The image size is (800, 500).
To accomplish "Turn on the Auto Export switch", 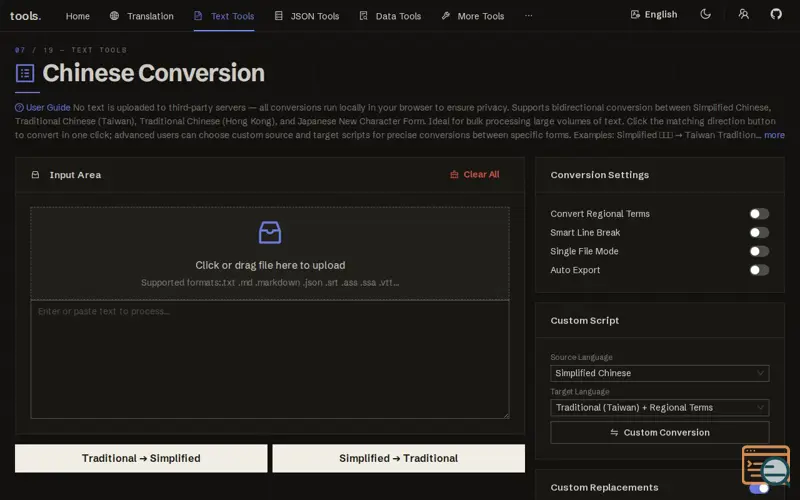I will [759, 270].
